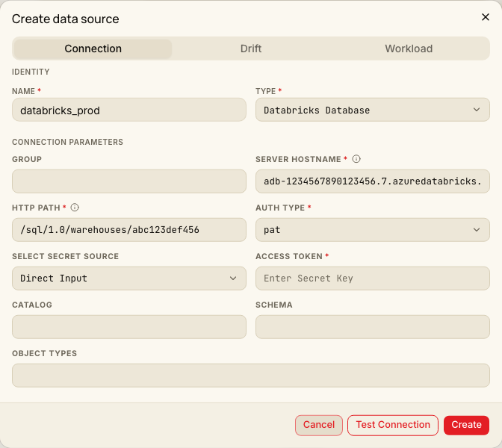Close the Create data source dialog
The image size is (502, 448).
pyautogui.click(x=486, y=17)
